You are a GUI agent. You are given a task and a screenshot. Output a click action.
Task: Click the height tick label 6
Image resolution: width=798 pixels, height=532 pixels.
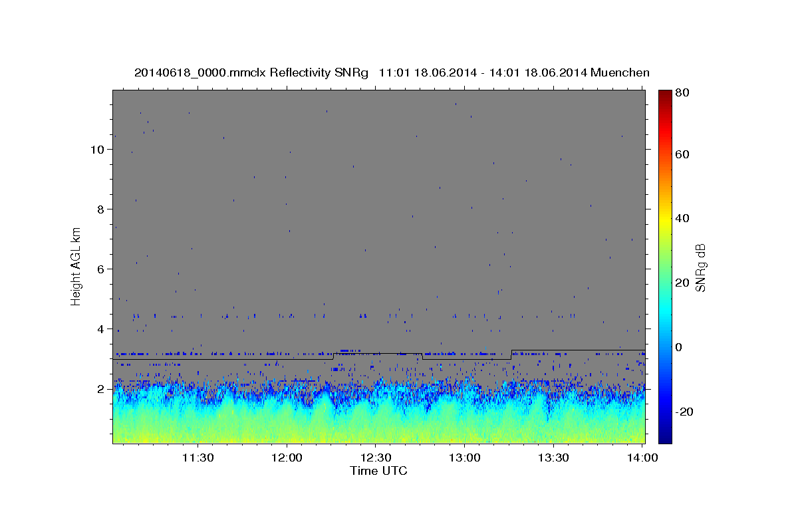coord(100,269)
